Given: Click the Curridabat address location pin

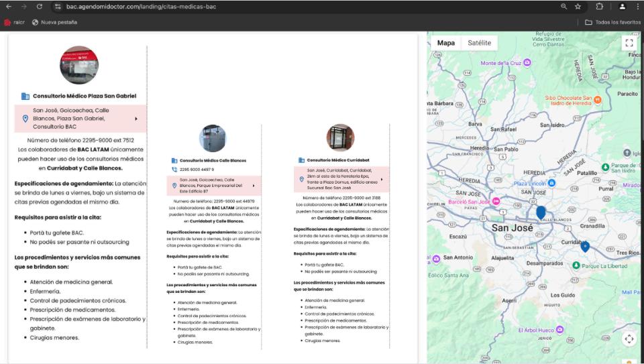Looking at the screenshot, I should click(x=301, y=180).
